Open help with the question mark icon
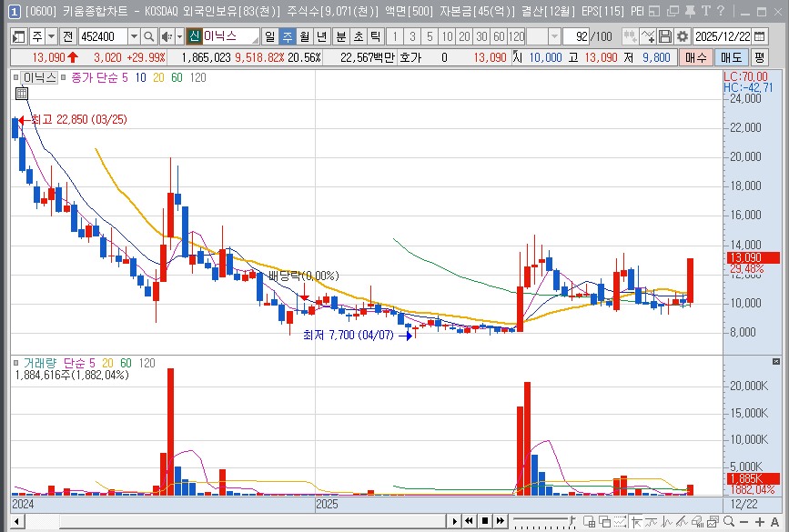 tap(721, 11)
